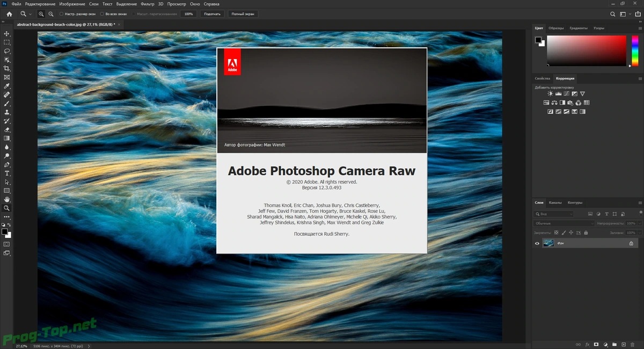
Task: Enable 'Настр. размер окон' checkbox
Action: click(x=61, y=14)
